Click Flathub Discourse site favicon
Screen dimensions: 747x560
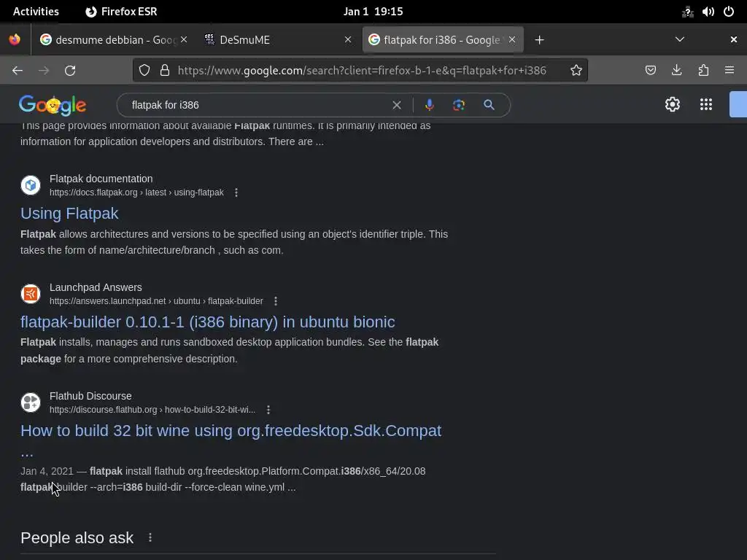(x=31, y=402)
